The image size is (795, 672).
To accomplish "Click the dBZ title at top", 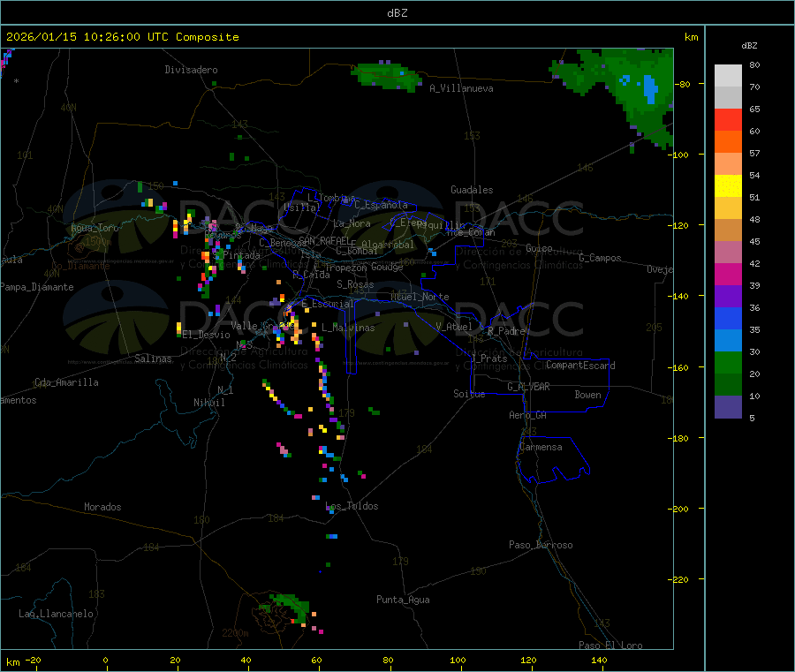I will point(397,13).
